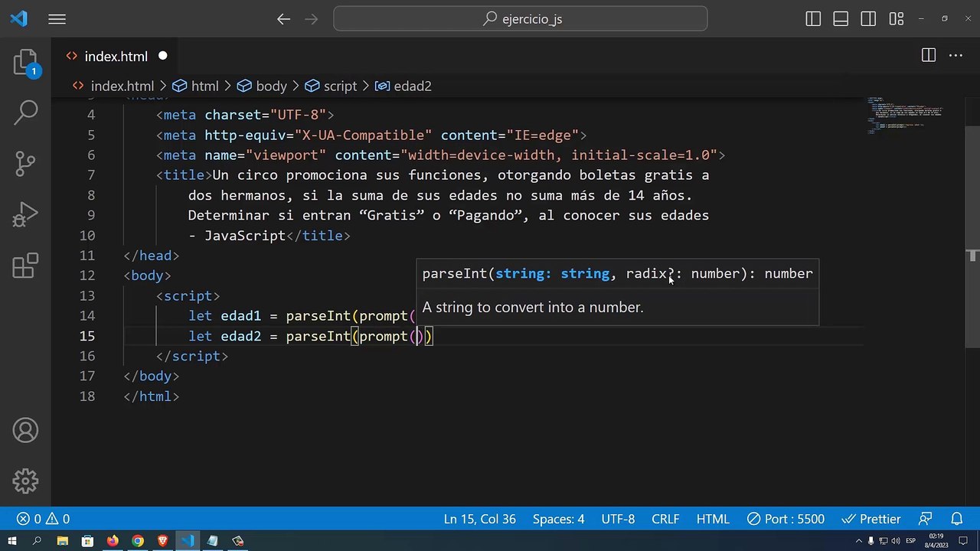The width and height of the screenshot is (980, 551).
Task: Open the Explorer view in activity bar
Action: [25, 63]
